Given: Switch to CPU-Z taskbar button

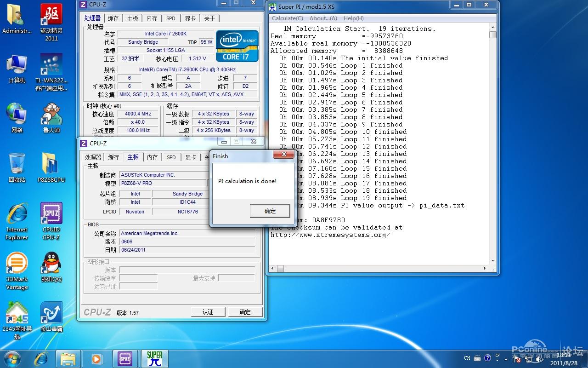Looking at the screenshot, I should coord(125,359).
